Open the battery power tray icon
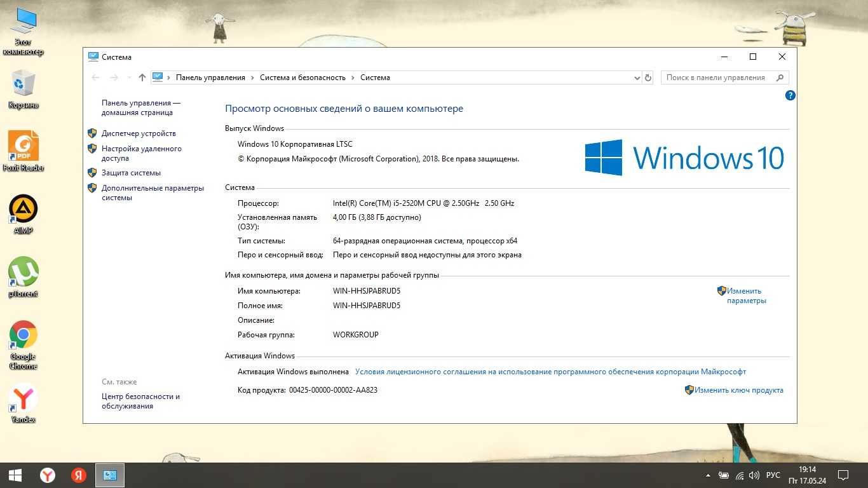This screenshot has height=488, width=868. (x=724, y=475)
